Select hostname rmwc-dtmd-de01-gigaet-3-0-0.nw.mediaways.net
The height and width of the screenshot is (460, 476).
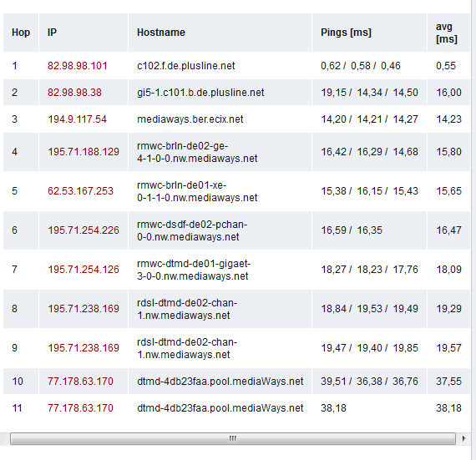tap(194, 270)
